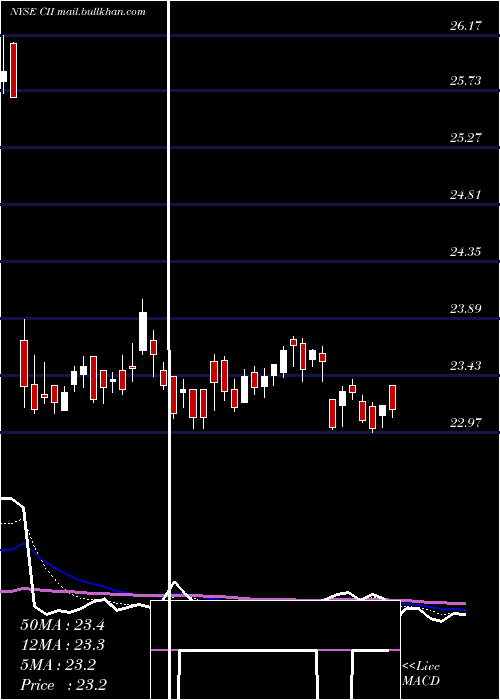
Task: Click the tall white candlestick at the 23.89 line
Action: [143, 331]
